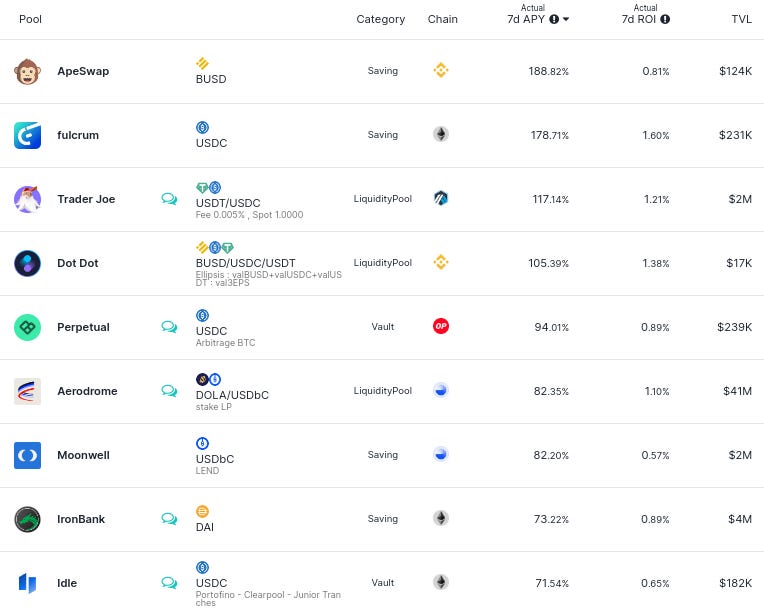Click the Idle protocol logo

click(27, 583)
